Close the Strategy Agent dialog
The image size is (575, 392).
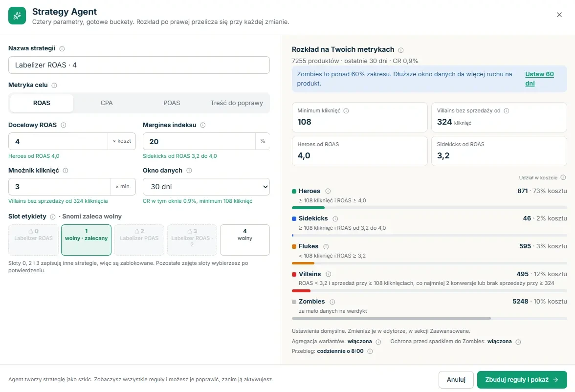tap(559, 15)
